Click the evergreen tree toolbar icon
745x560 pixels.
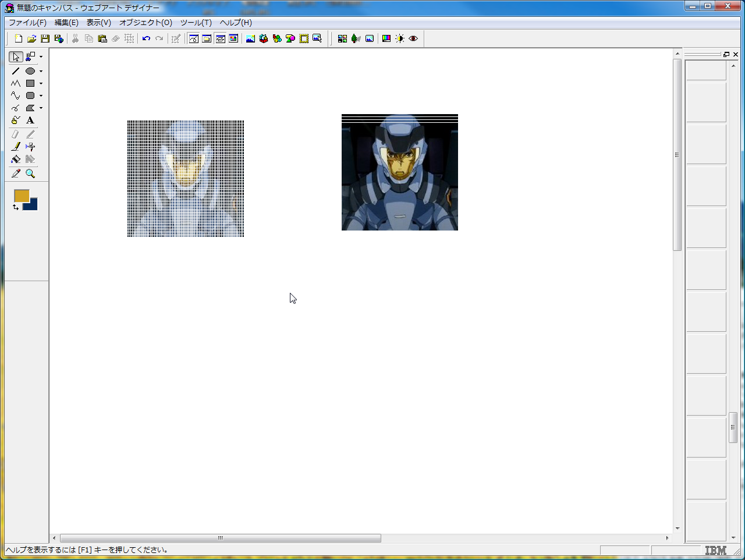356,38
